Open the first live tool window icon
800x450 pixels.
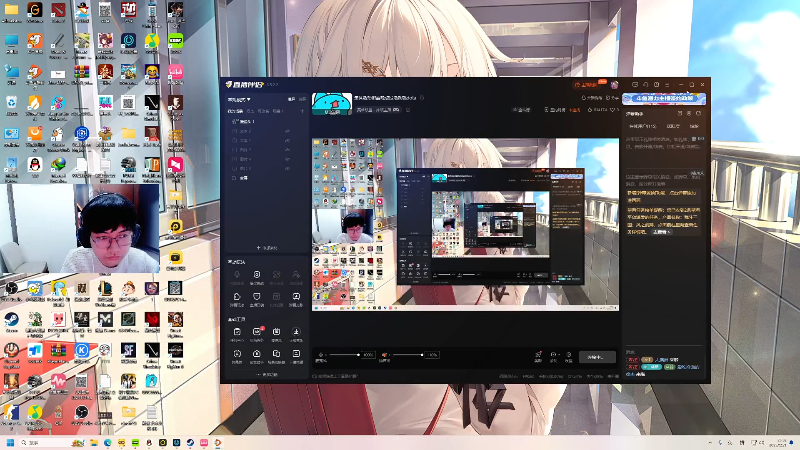tap(237, 334)
